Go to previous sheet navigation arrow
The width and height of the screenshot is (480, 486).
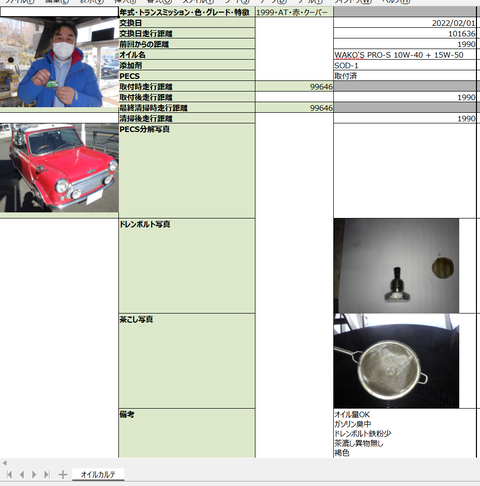pos(22,474)
